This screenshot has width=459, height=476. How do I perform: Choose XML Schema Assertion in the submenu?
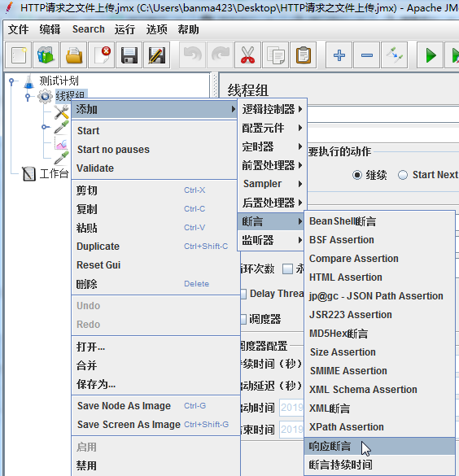tap(379, 390)
